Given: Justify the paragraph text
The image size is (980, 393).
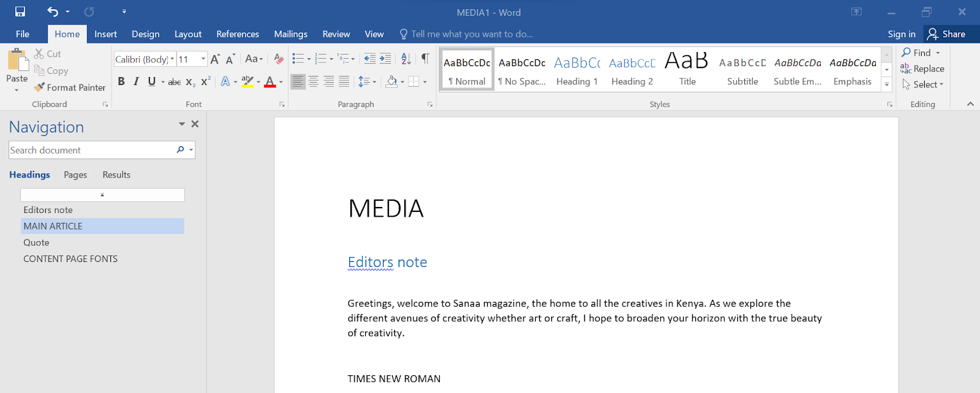Looking at the screenshot, I should (344, 81).
